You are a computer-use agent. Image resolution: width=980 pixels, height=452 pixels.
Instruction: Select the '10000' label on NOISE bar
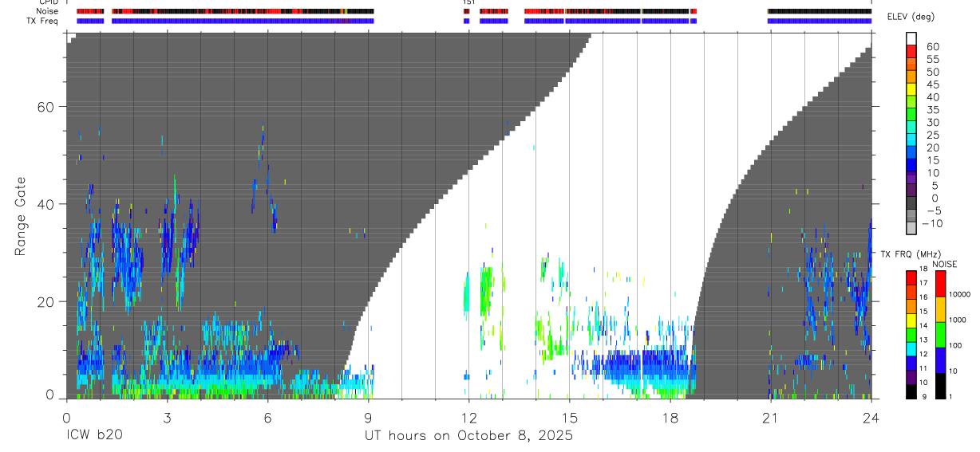(960, 294)
